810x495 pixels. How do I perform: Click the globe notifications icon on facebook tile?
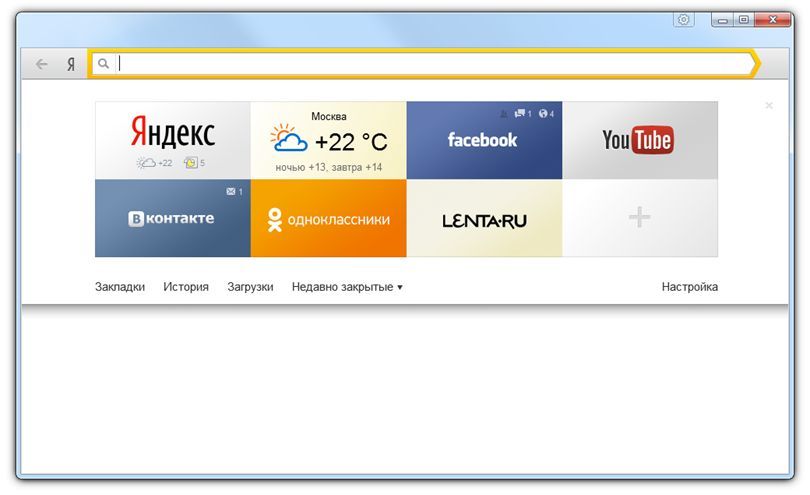543,113
